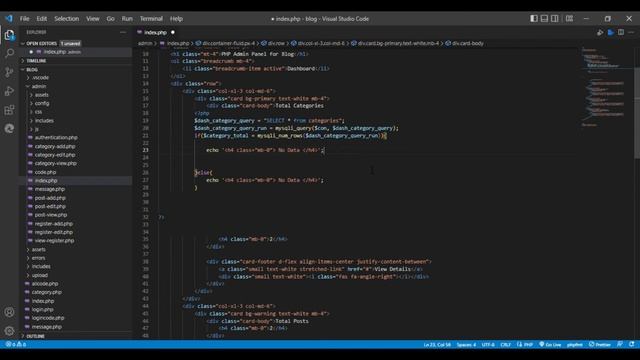Click the errors and warnings status icon
The width and height of the screenshot is (640, 360).
tap(16, 344)
